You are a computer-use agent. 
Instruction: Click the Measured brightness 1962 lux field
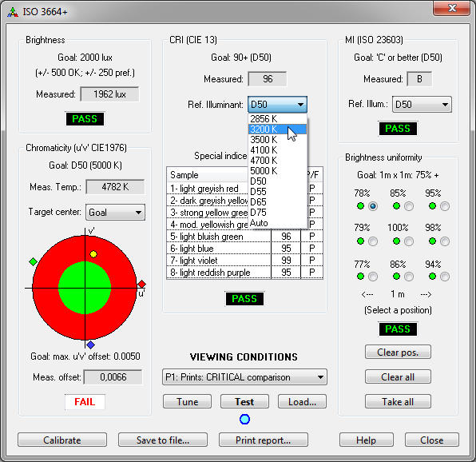click(x=109, y=94)
